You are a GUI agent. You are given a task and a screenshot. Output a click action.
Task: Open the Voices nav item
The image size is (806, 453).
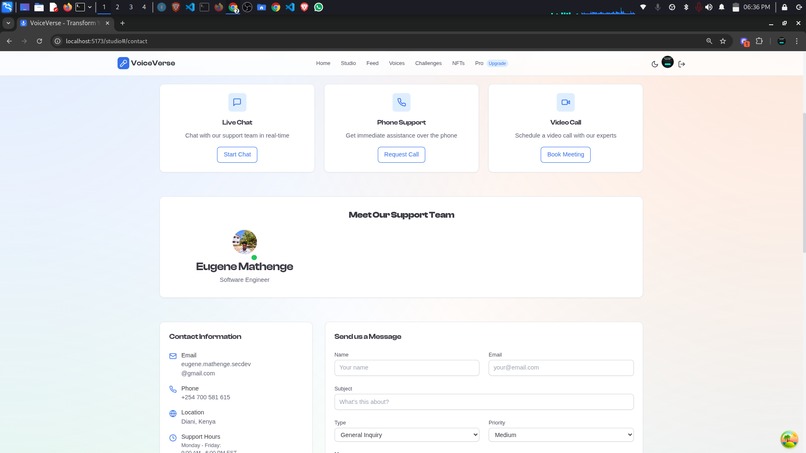(x=396, y=63)
